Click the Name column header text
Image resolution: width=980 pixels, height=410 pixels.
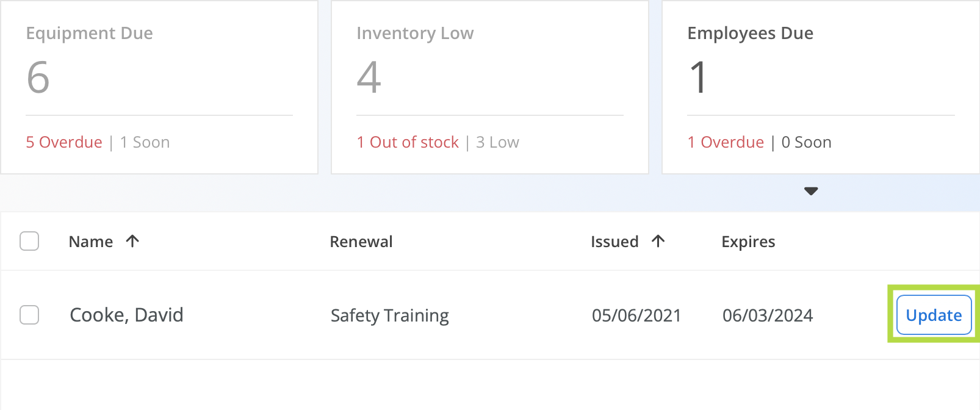click(91, 242)
